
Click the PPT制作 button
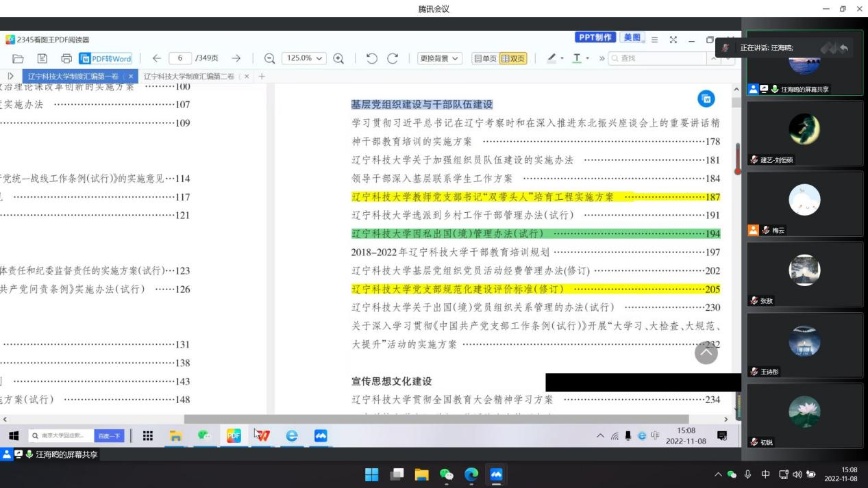click(x=595, y=38)
